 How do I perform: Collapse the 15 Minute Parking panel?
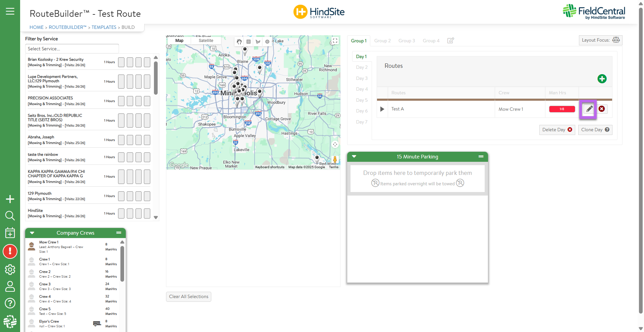[354, 157]
